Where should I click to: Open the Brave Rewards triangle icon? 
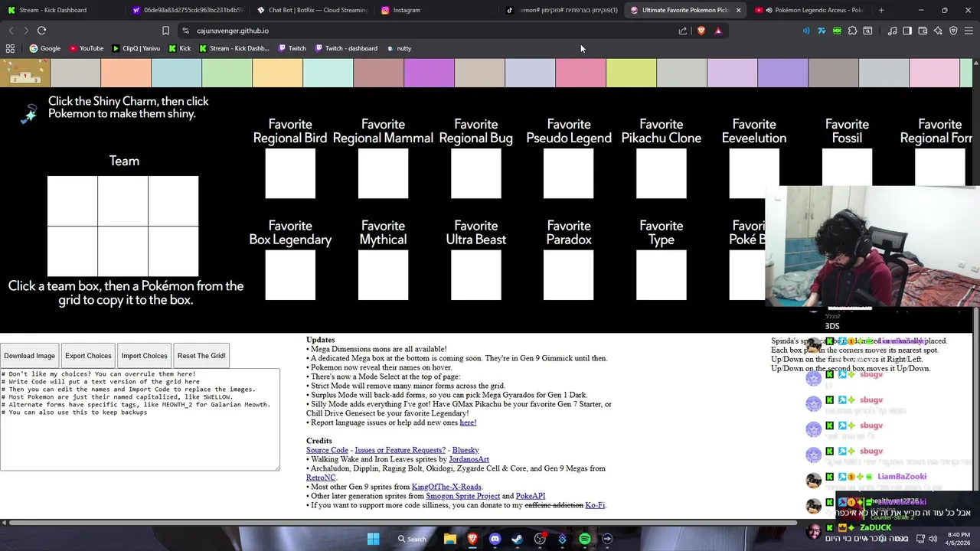(x=718, y=31)
